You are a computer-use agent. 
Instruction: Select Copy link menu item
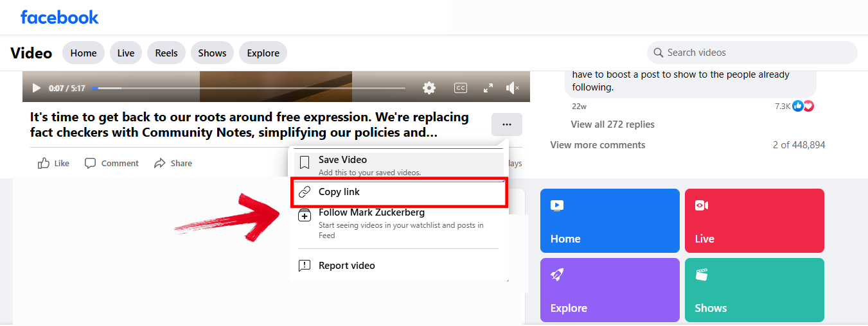tap(399, 192)
